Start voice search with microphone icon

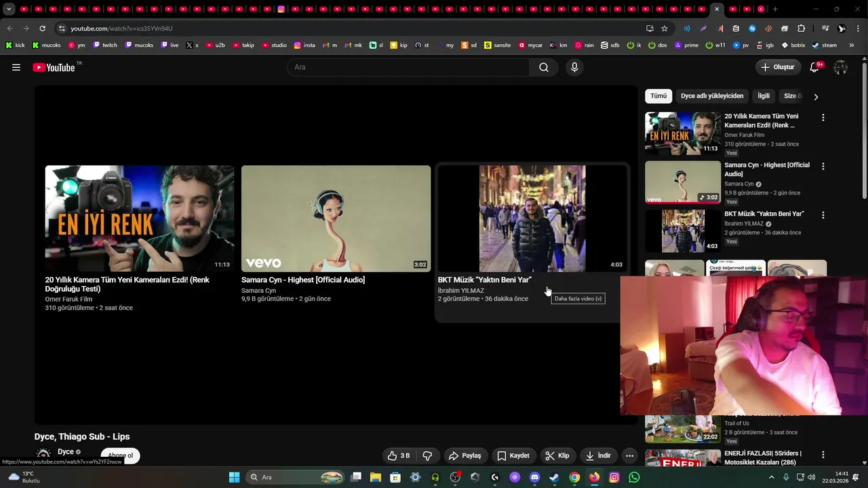(x=574, y=67)
